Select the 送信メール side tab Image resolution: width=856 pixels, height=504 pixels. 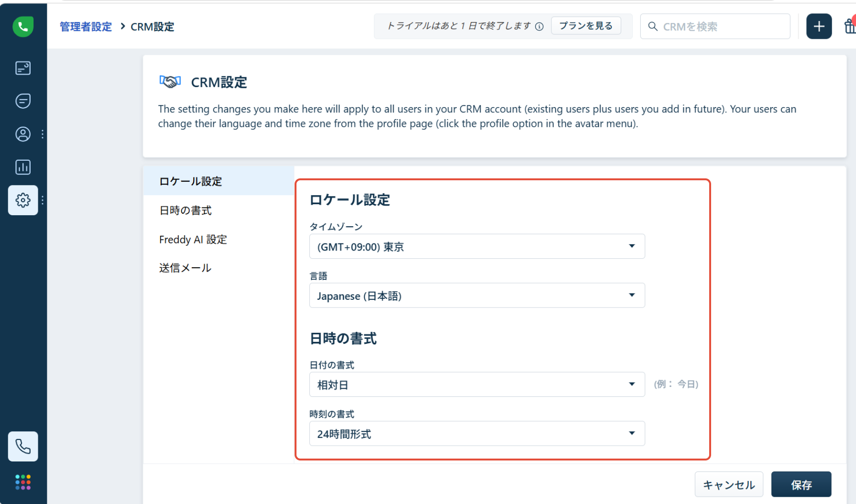pyautogui.click(x=219, y=268)
